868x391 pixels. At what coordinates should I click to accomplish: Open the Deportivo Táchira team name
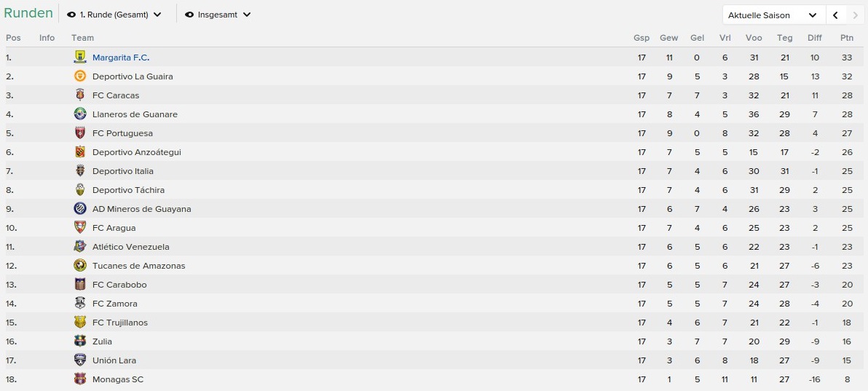click(x=128, y=190)
